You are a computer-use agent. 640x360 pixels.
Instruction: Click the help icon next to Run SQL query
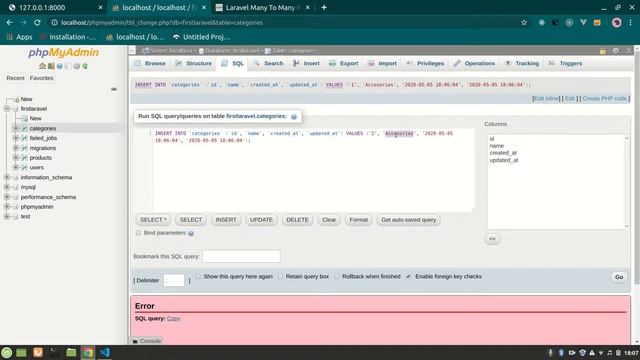[293, 117]
